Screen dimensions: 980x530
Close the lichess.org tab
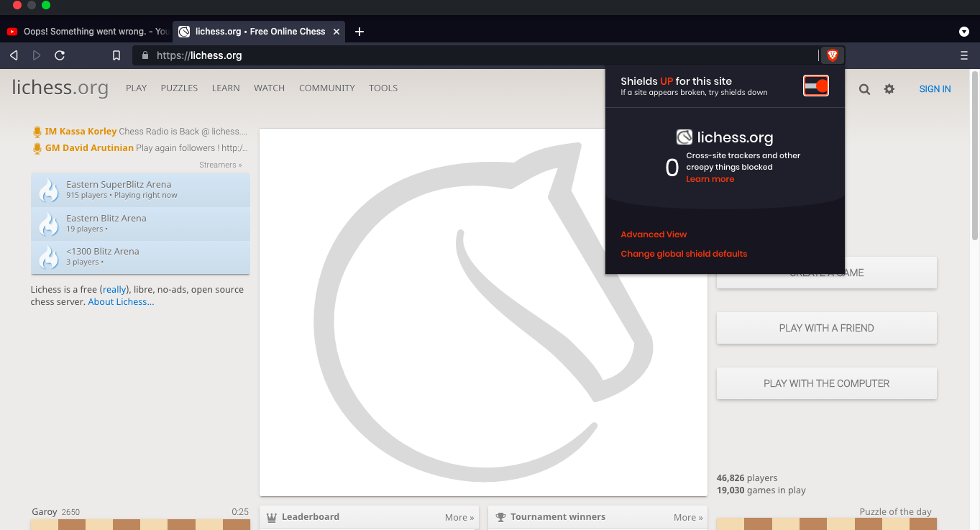336,32
